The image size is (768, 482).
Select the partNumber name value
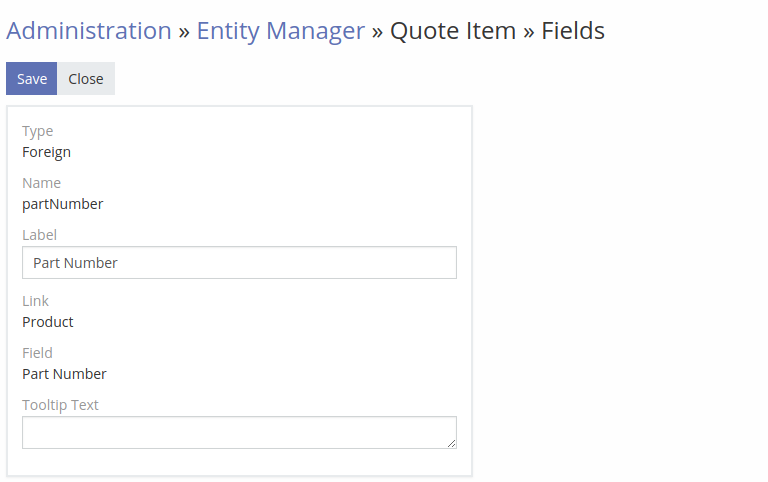coord(63,204)
